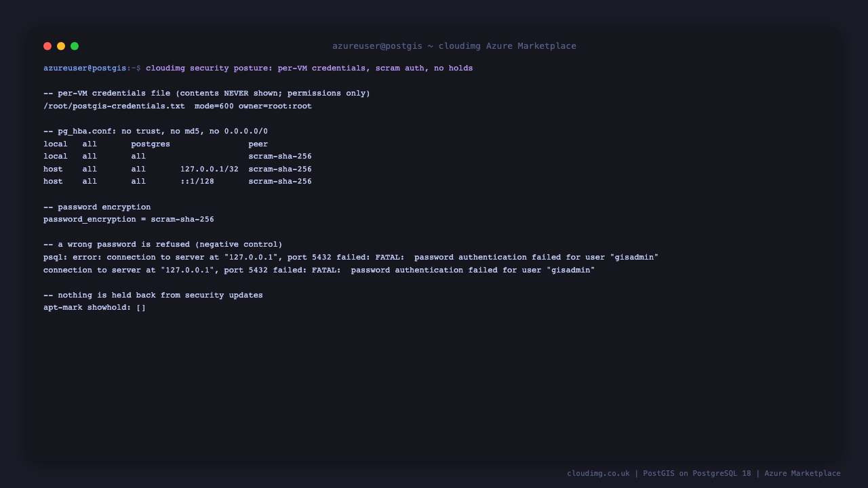Click Azure Marketplace in the footer
The image size is (868, 488).
[802, 474]
